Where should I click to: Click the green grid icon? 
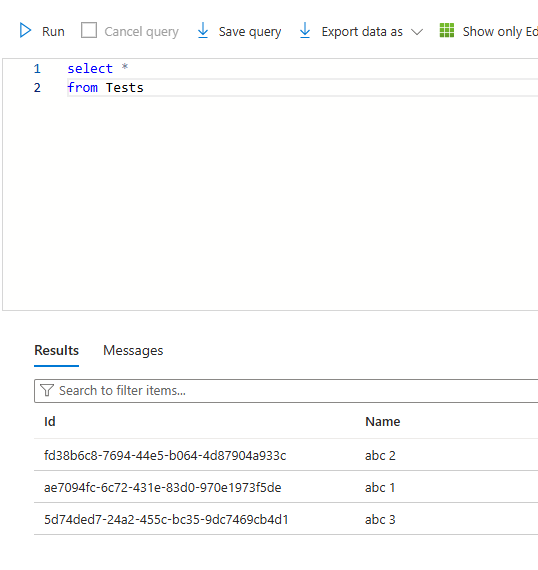click(447, 30)
